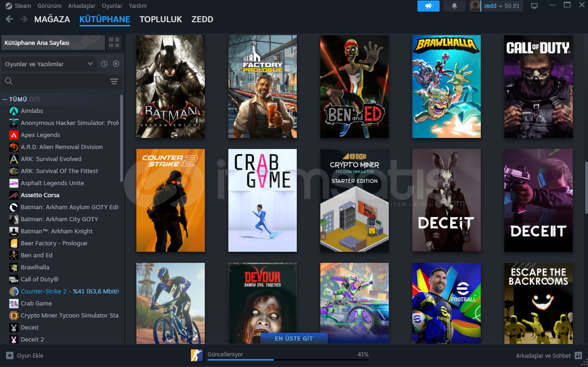
Task: Click the Deceit 2 rabbit list icon
Action: coord(14,340)
